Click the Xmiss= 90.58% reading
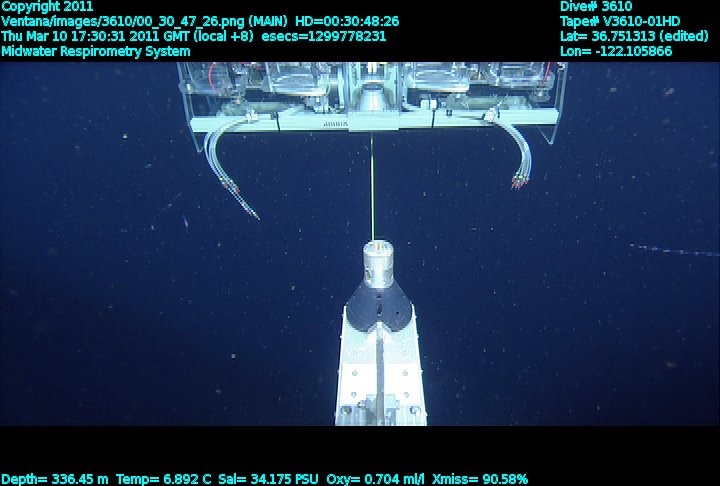The image size is (720, 486). (487, 479)
